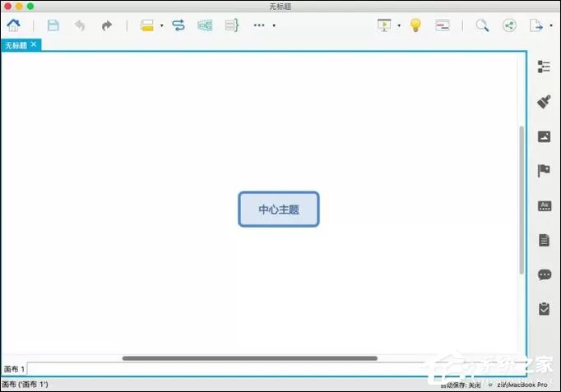The image size is (561, 392).
Task: Save the mind map file
Action: 53,25
